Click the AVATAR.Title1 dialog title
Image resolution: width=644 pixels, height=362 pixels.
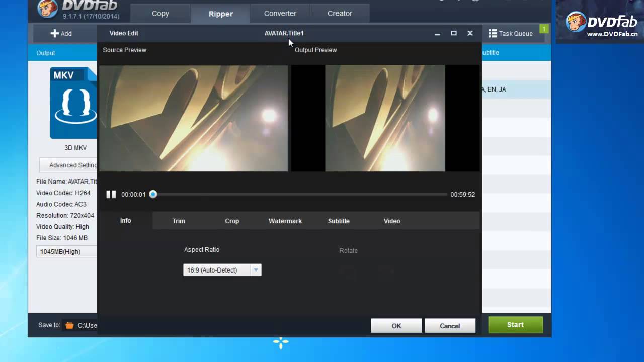284,33
